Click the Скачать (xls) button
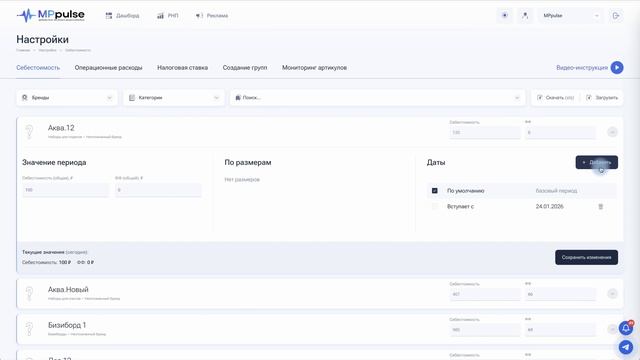The width and height of the screenshot is (640, 360). click(x=556, y=98)
